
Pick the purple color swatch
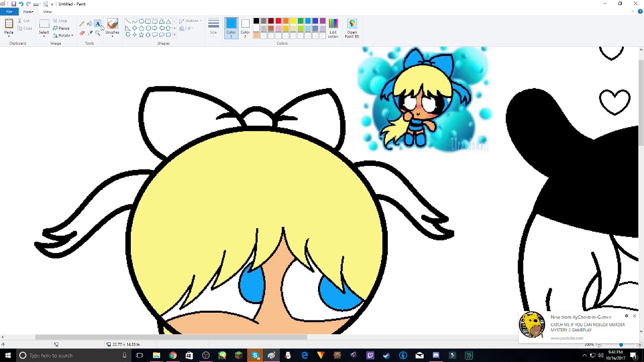tap(323, 21)
